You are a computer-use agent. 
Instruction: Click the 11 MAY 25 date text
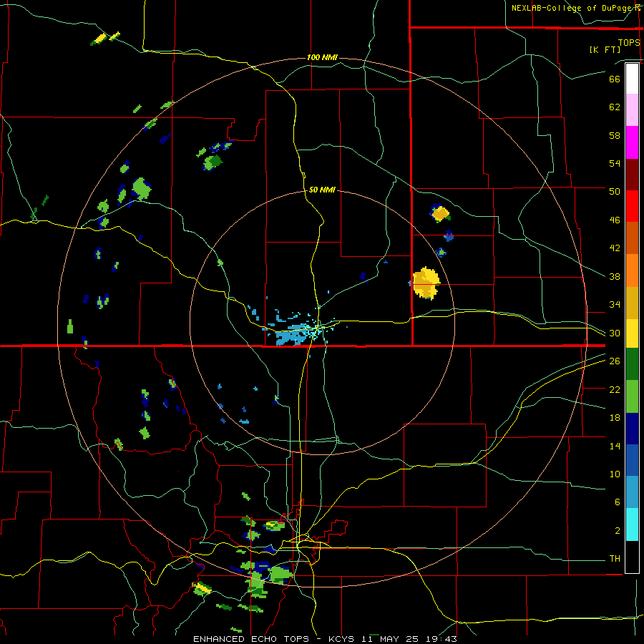(391, 639)
